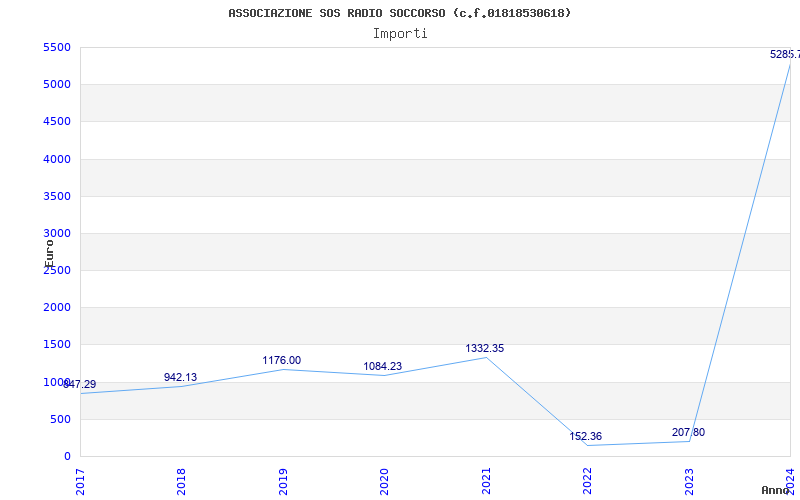The width and height of the screenshot is (800, 500).
Task: Click the 1500 y-axis tick label
Action: pos(57,345)
